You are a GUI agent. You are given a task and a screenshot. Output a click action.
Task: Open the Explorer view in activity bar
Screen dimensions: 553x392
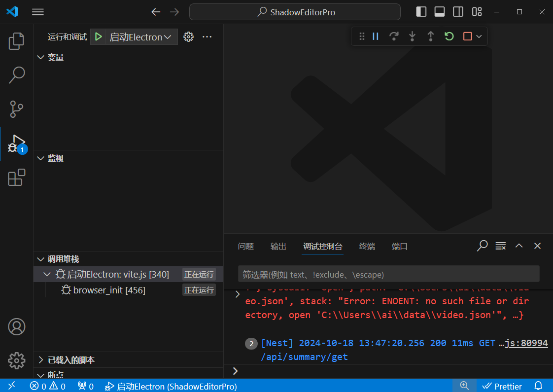tap(16, 41)
